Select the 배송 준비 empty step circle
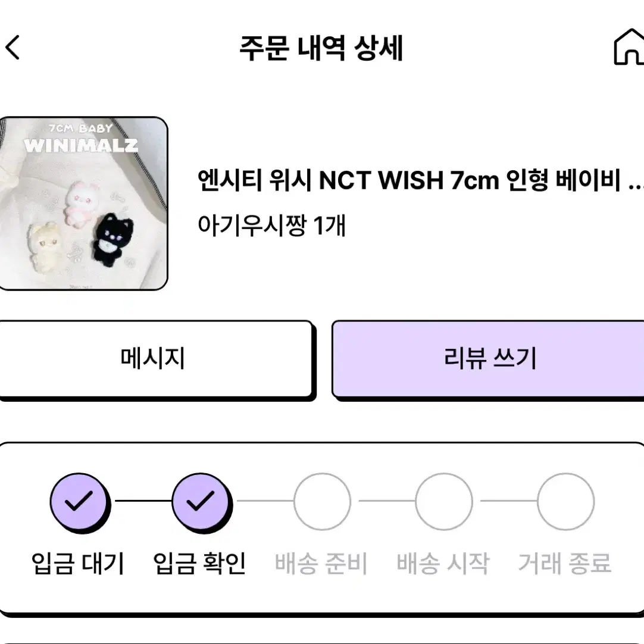 point(323,502)
